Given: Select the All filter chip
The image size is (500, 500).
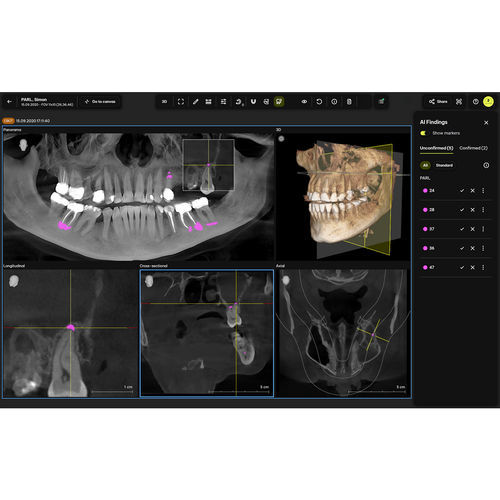Looking at the screenshot, I should (x=425, y=165).
